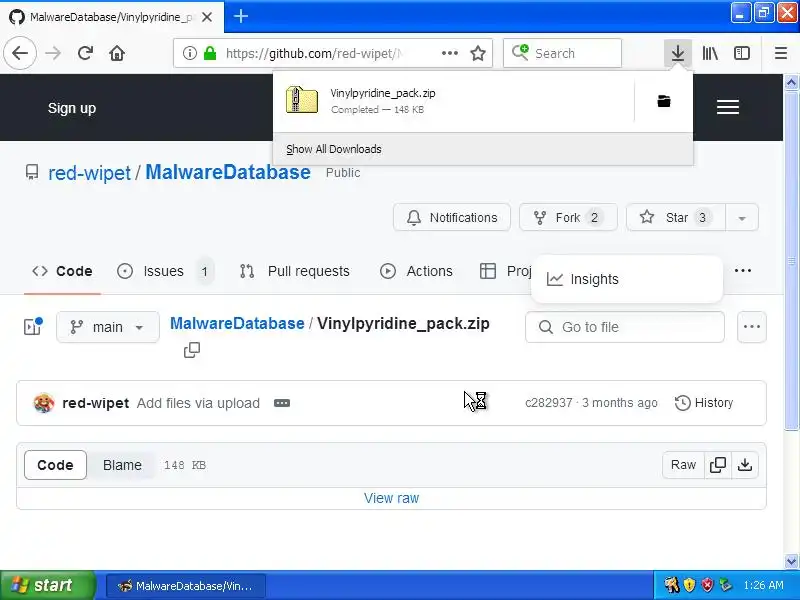The height and width of the screenshot is (600, 800).
Task: Switch to the Issues tab
Action: click(x=164, y=271)
